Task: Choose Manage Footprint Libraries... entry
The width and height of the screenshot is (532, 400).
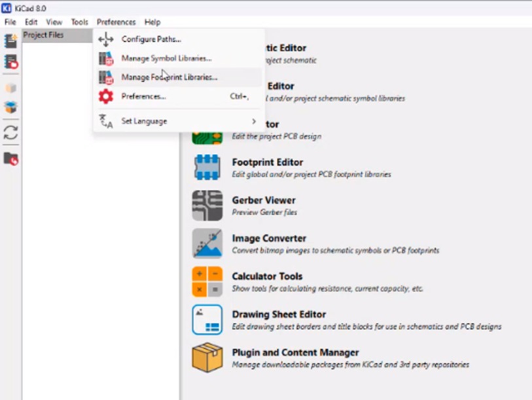Action: tap(179, 77)
